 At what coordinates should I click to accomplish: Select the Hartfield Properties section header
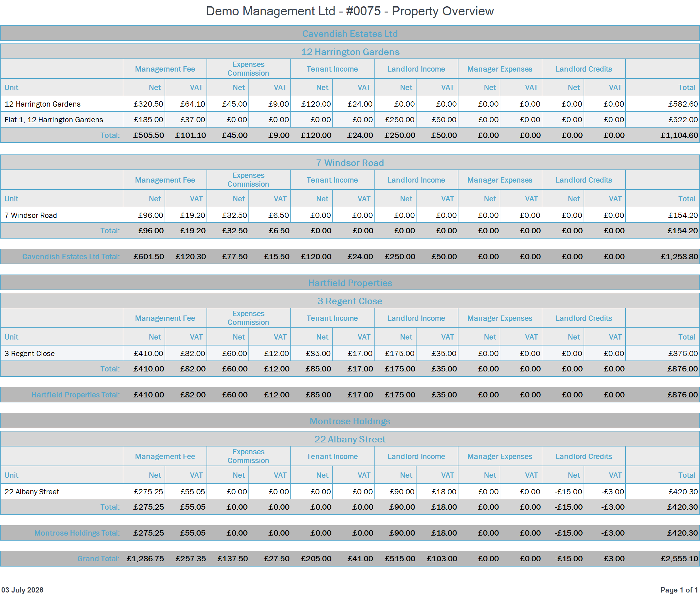(350, 283)
